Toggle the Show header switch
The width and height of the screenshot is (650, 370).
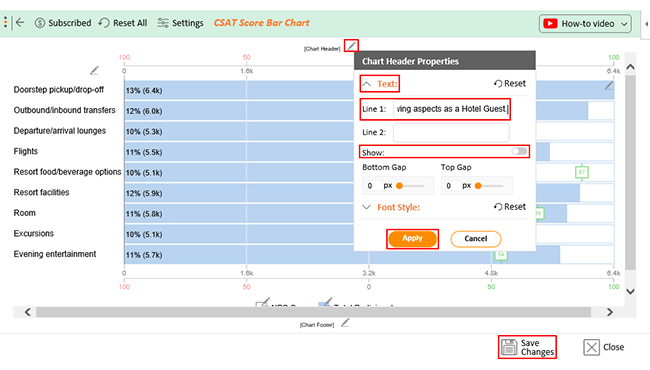519,151
